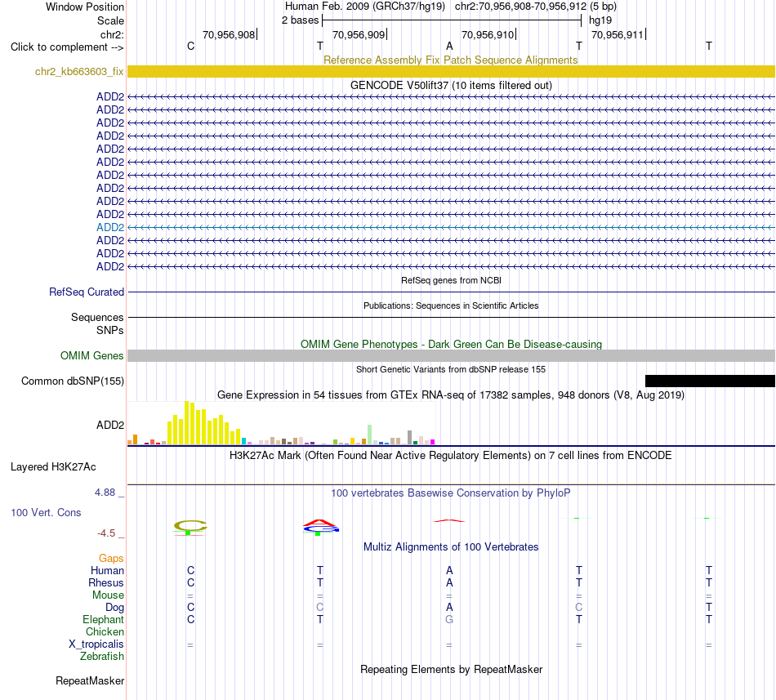Click position label 70,956,908 in ruler

(229, 34)
